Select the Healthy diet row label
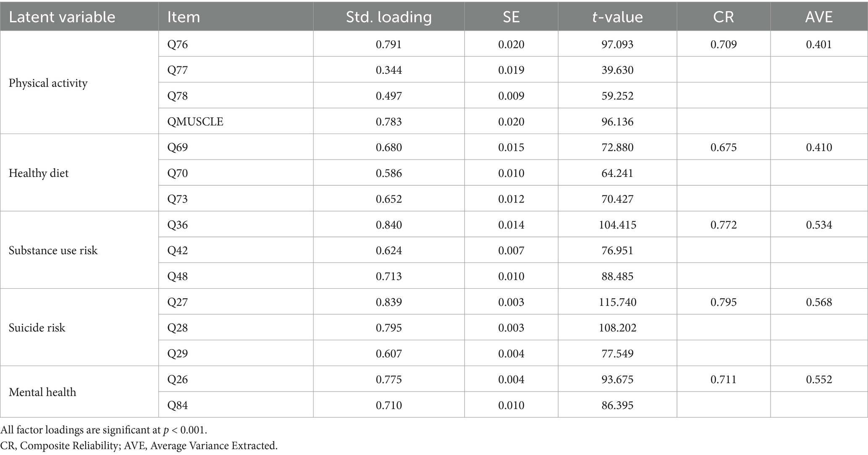Image resolution: width=868 pixels, height=455 pixels. click(x=39, y=173)
